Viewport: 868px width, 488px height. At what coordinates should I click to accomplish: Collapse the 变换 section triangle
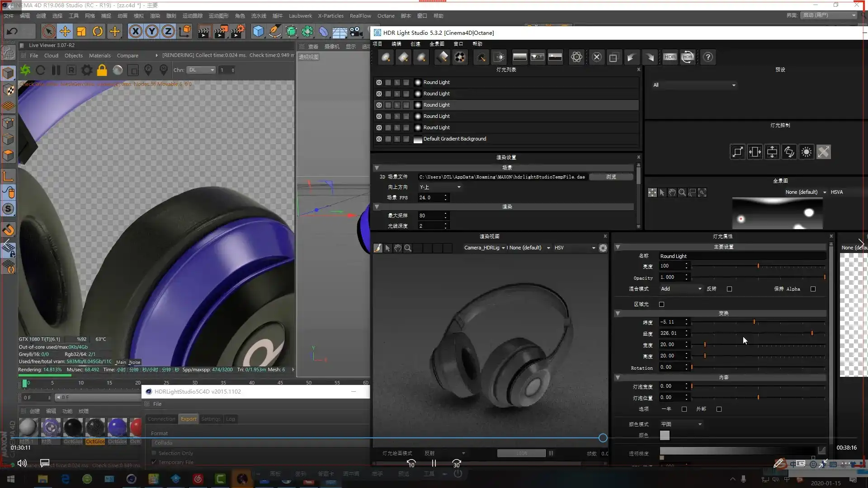[x=618, y=313]
